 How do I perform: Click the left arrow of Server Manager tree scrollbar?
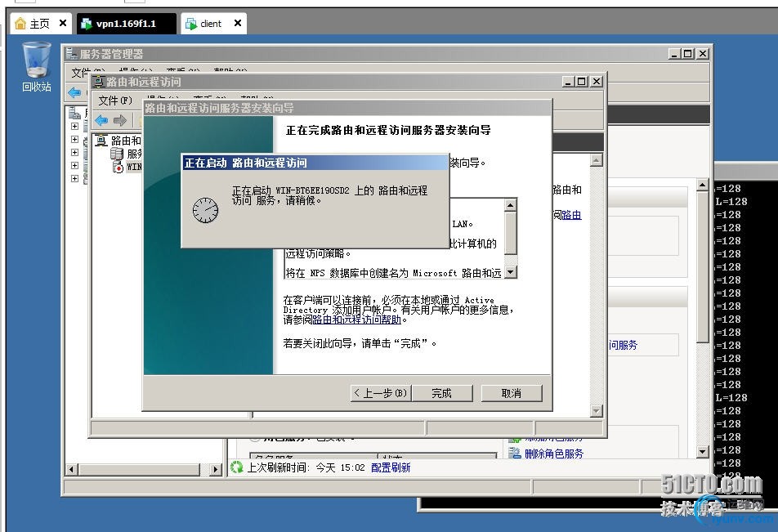pyautogui.click(x=72, y=469)
